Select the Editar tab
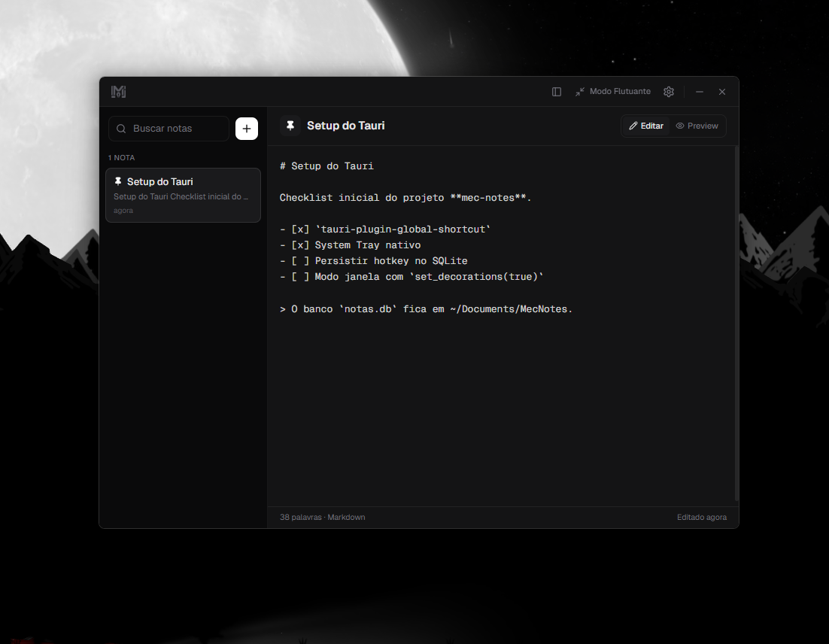Image resolution: width=829 pixels, height=644 pixels. point(646,126)
